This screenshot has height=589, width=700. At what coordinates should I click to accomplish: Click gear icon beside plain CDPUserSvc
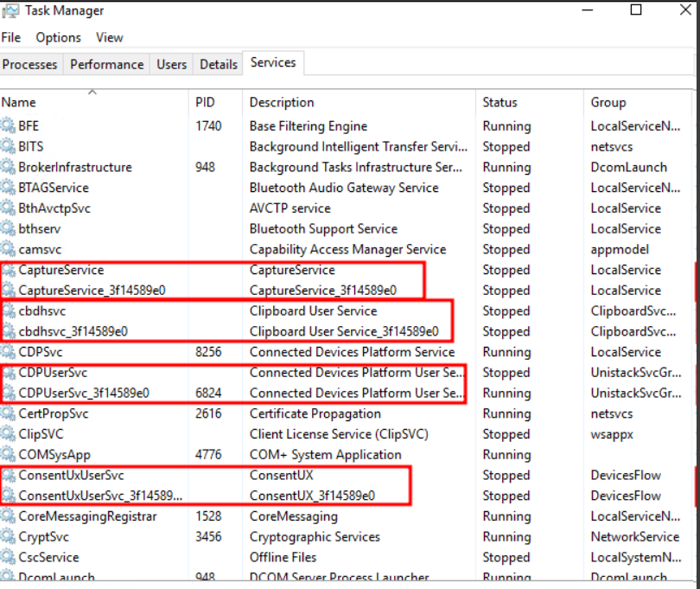8,372
